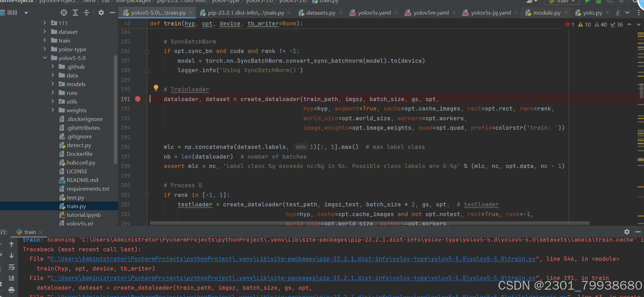Click the intention lightbulb on line 190
The image size is (644, 297).
(156, 88)
